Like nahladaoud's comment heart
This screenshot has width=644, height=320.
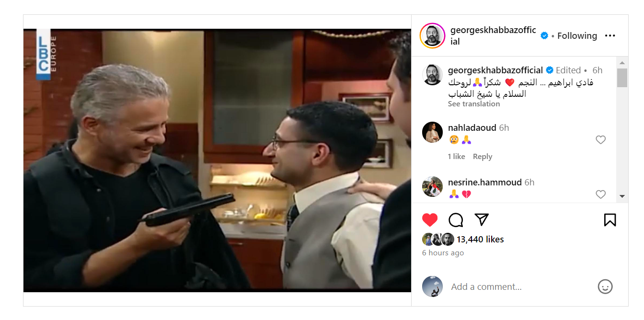tap(600, 140)
